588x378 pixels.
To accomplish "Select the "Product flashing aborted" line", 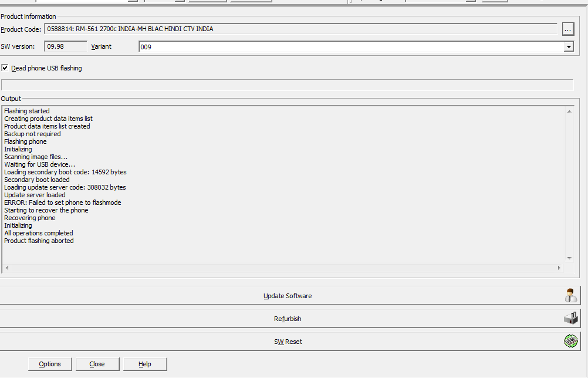I will click(x=39, y=241).
